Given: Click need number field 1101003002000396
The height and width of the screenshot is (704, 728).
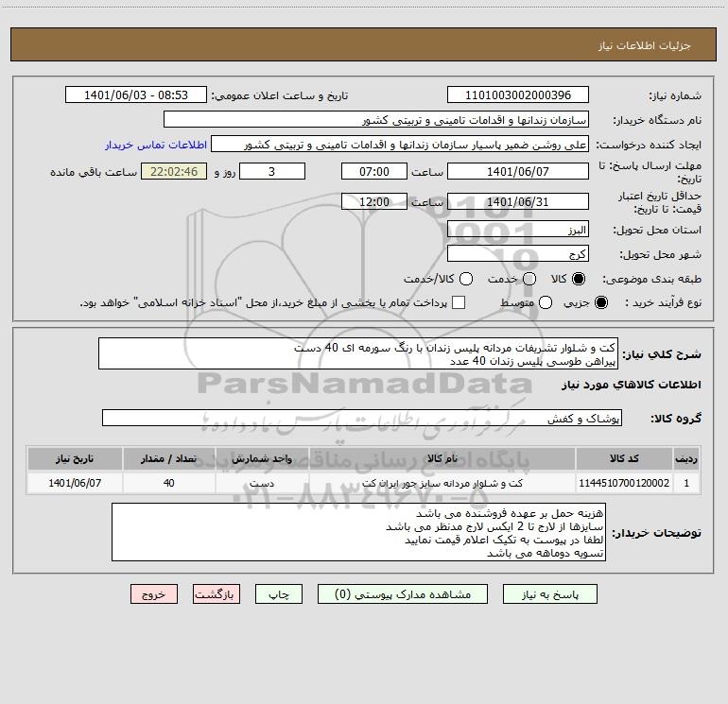Looking at the screenshot, I should pos(518,94).
